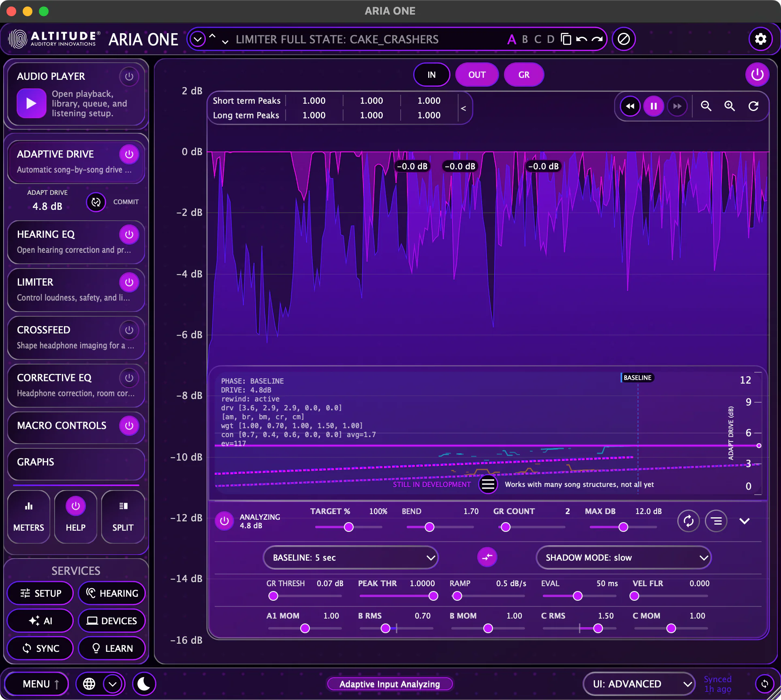Disable Adaptive Drive power toggle

(129, 154)
